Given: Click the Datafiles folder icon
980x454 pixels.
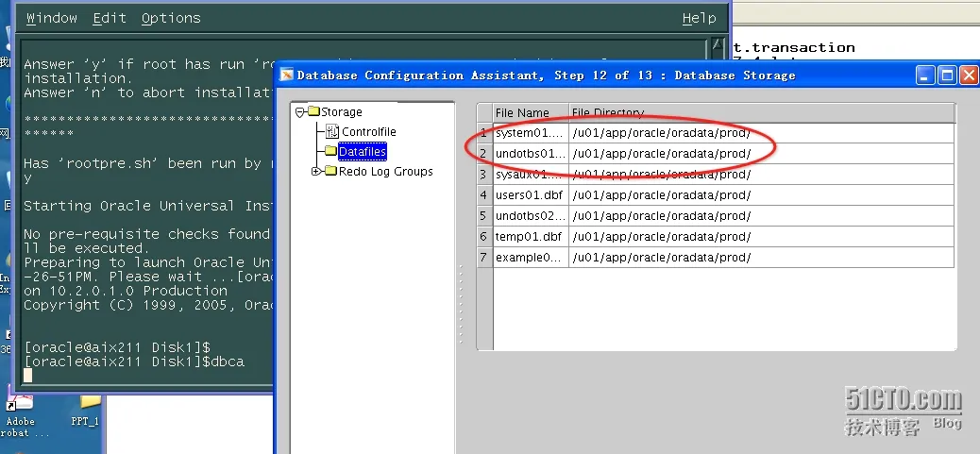Looking at the screenshot, I should coord(330,151).
